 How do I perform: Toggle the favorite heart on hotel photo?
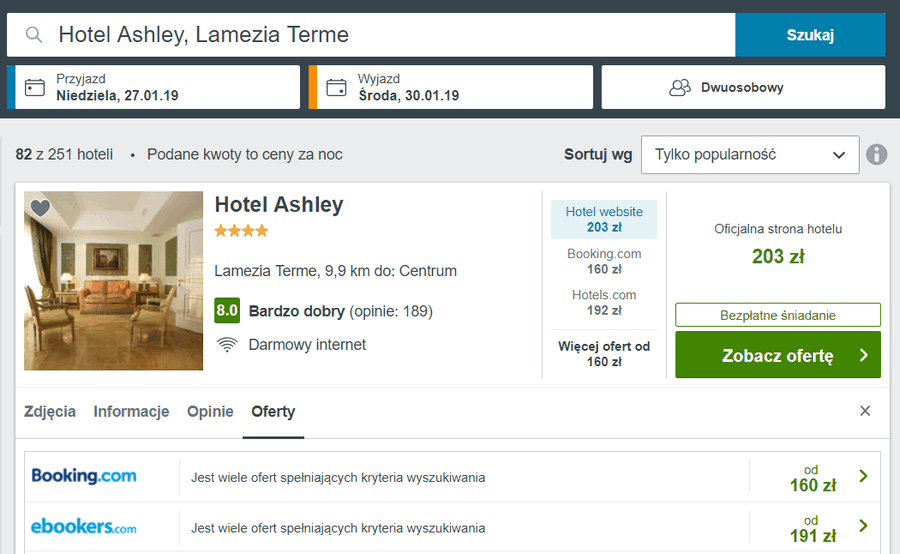(x=40, y=208)
